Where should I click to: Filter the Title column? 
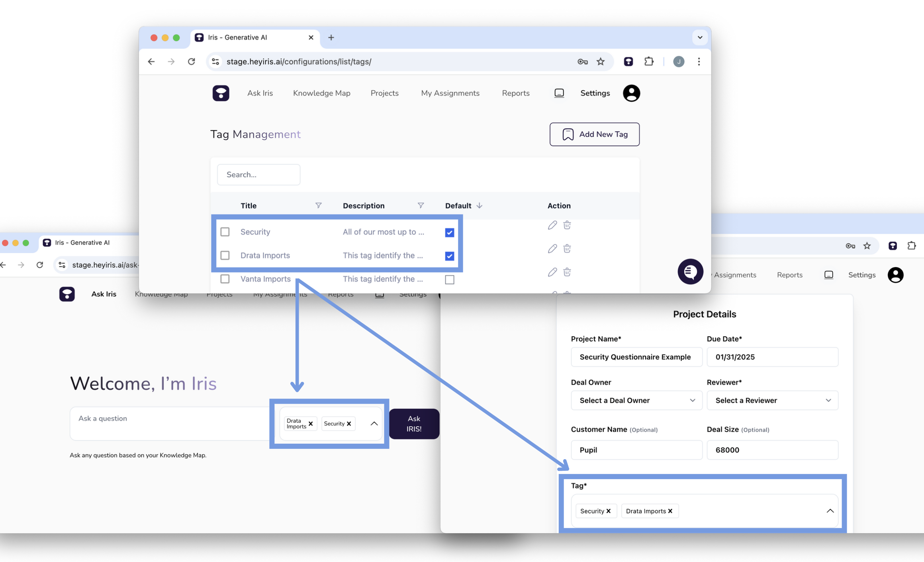tap(318, 205)
